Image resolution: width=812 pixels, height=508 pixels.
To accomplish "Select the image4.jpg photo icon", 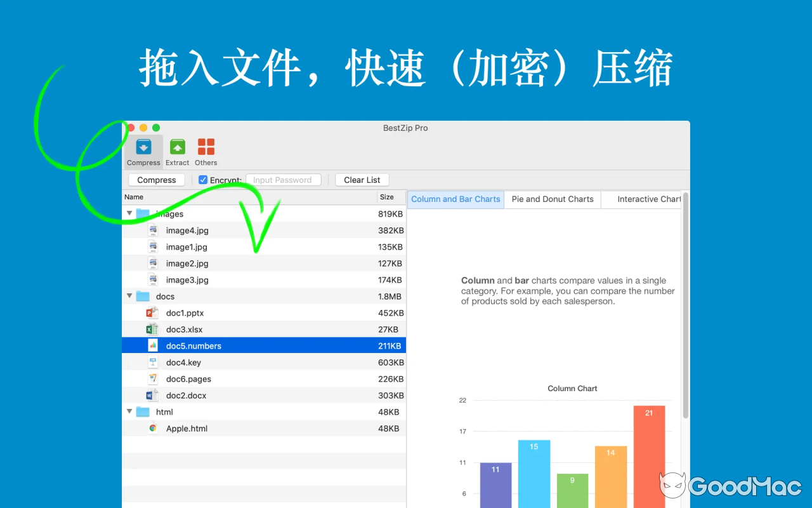I will (x=152, y=230).
